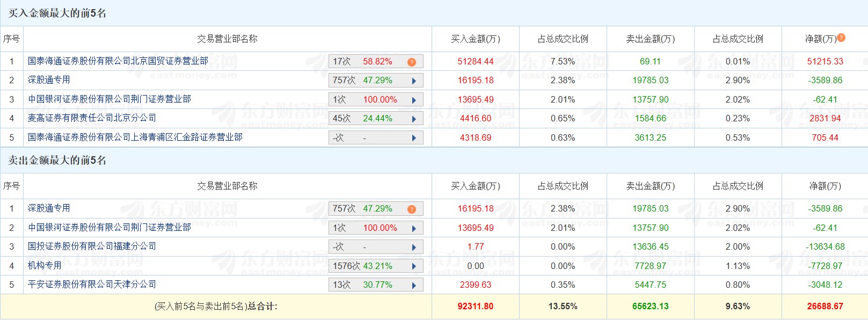
Task: Click orange help icon in sell-table 深股通专用 row
Action: [412, 209]
